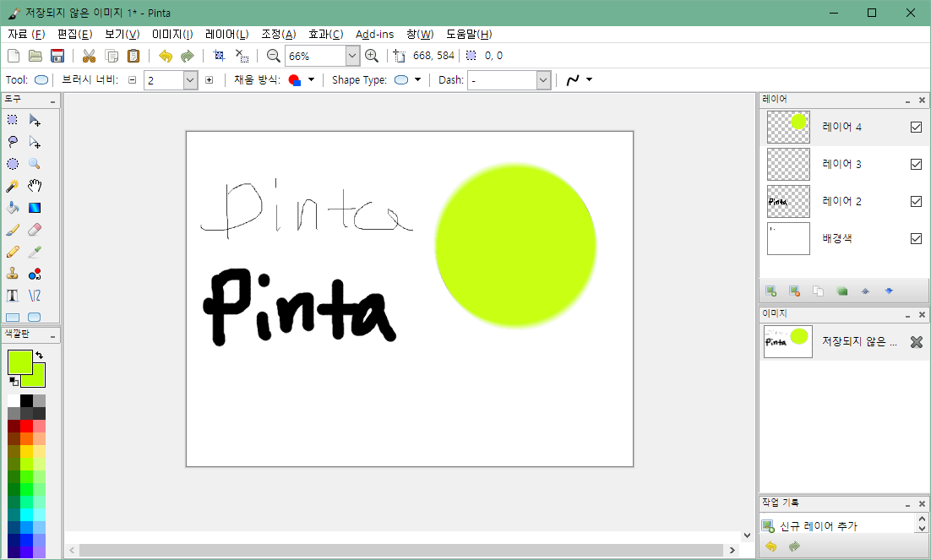Screen dimensions: 931x560
Task: Select the Lasso Select tool
Action: (x=13, y=142)
